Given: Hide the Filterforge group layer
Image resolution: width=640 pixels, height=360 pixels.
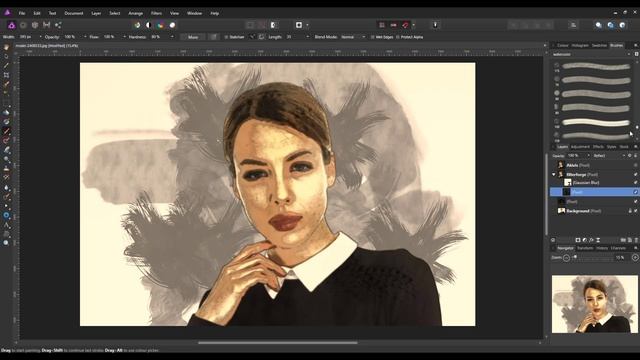Looking at the screenshot, I should (636, 174).
